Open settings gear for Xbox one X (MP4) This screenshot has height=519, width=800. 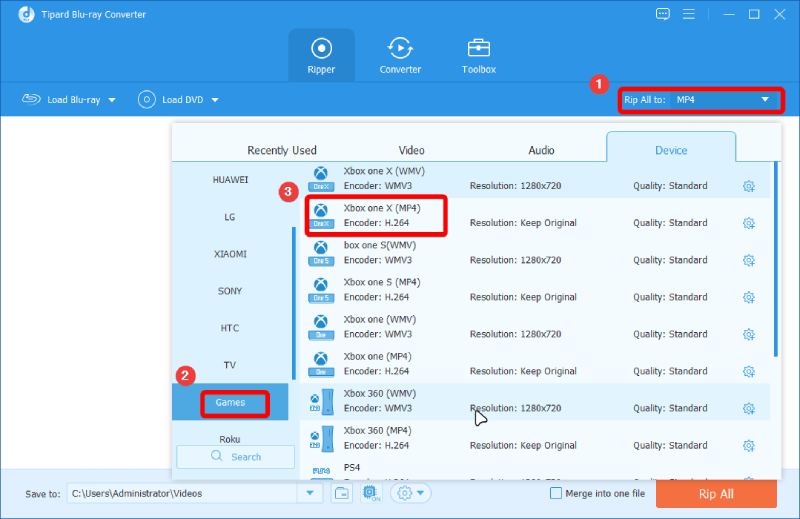748,223
